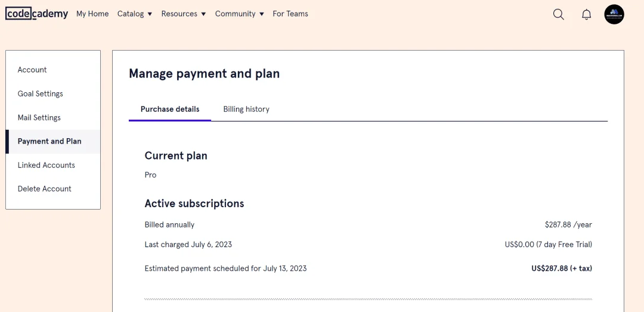644x312 pixels.
Task: Select Payment and Plan sidebar item
Action: [53, 142]
